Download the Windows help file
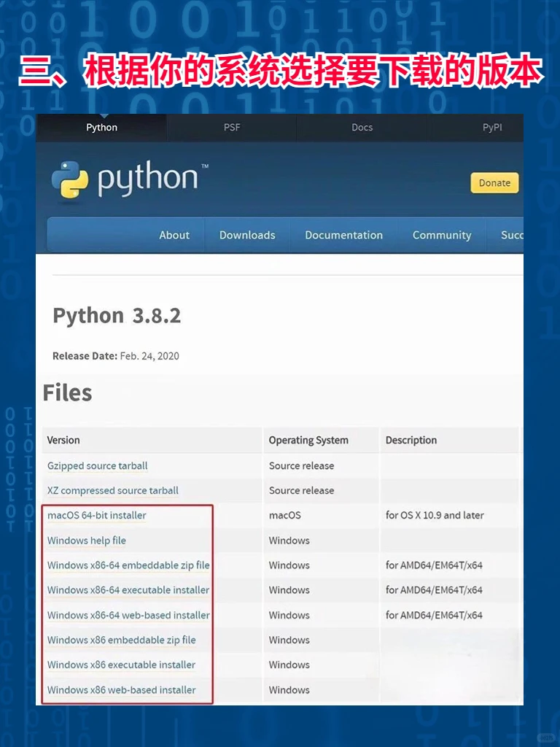Image resolution: width=560 pixels, height=747 pixels. tap(87, 541)
